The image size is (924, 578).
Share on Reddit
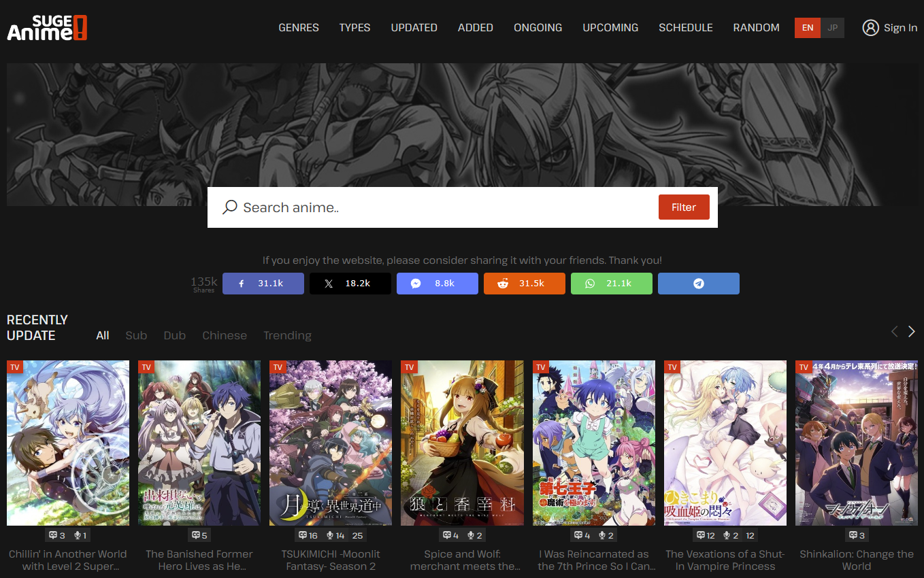[524, 284]
